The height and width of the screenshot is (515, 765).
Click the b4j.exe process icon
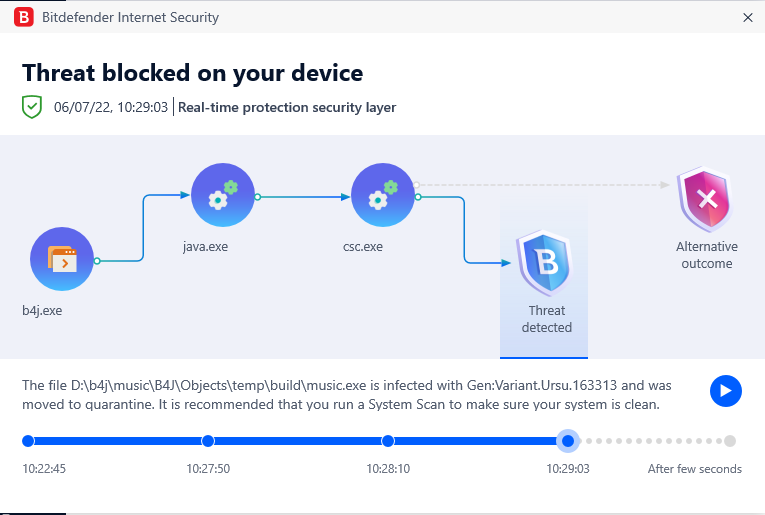[x=61, y=259]
